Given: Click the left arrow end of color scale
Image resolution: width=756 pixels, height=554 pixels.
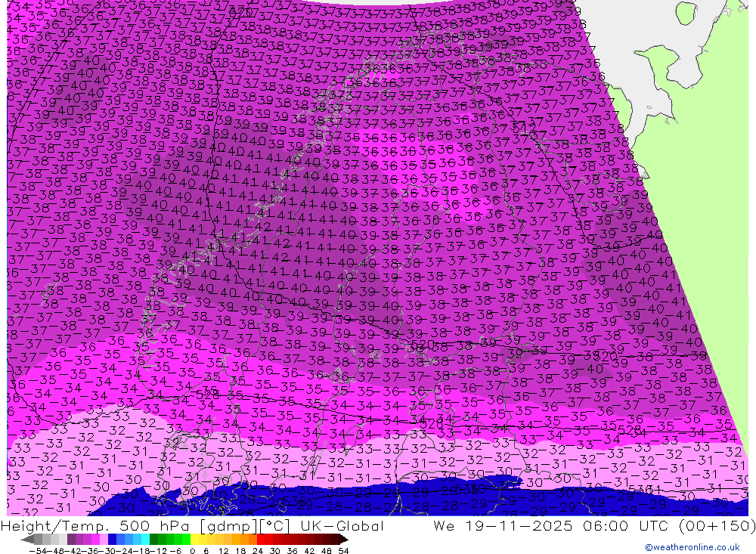Looking at the screenshot, I should click(27, 540).
